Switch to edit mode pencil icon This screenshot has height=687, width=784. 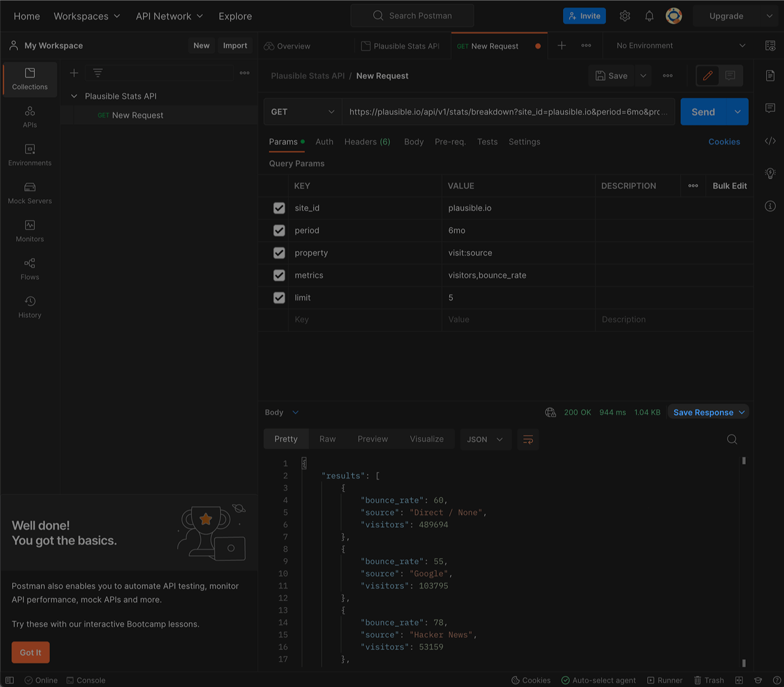pyautogui.click(x=707, y=75)
